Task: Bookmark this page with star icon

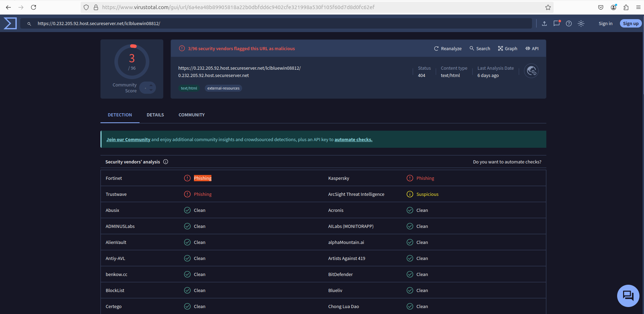Action: point(548,7)
